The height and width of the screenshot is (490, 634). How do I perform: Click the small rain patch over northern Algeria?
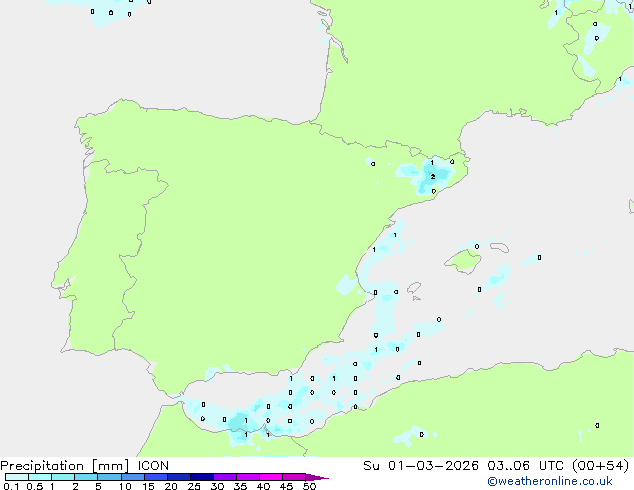[x=410, y=435]
